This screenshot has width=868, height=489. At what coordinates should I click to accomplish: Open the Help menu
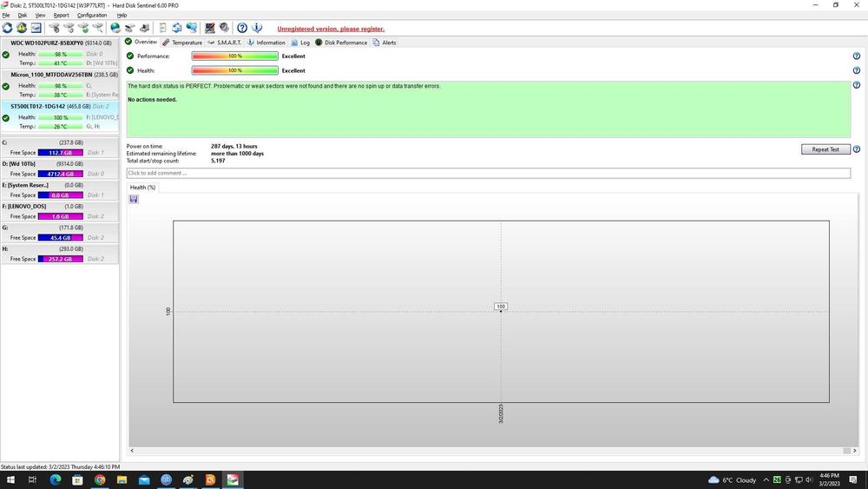122,15
